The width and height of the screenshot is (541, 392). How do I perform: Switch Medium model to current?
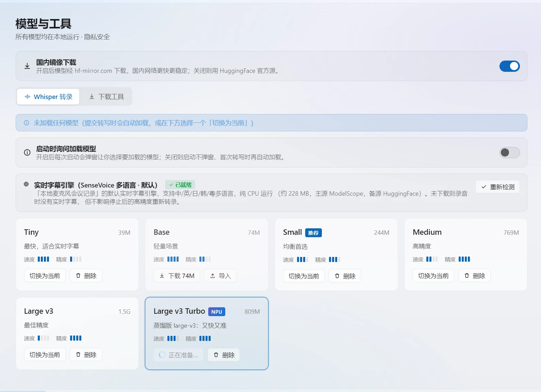click(433, 276)
